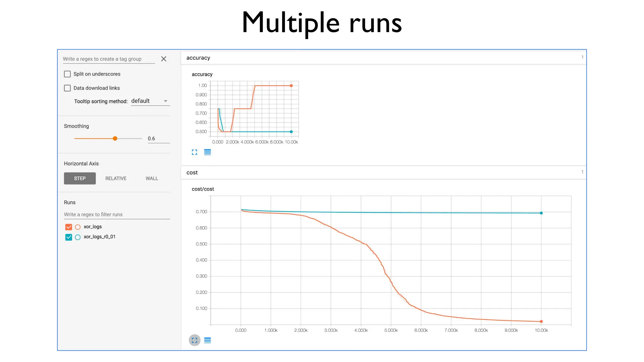Screen dimensions: 644x362
Task: Expand the accuracy chart to full size
Action: coord(194,152)
